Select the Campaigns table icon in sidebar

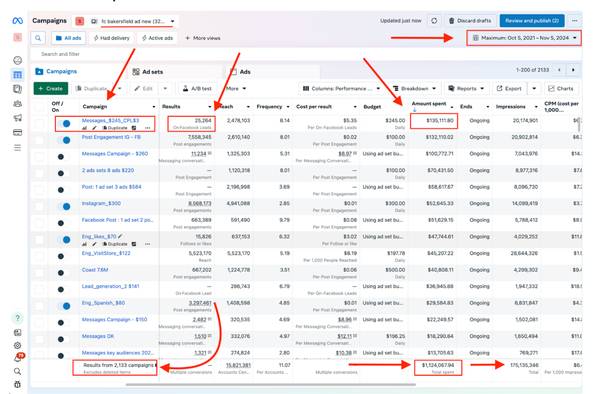click(x=18, y=75)
